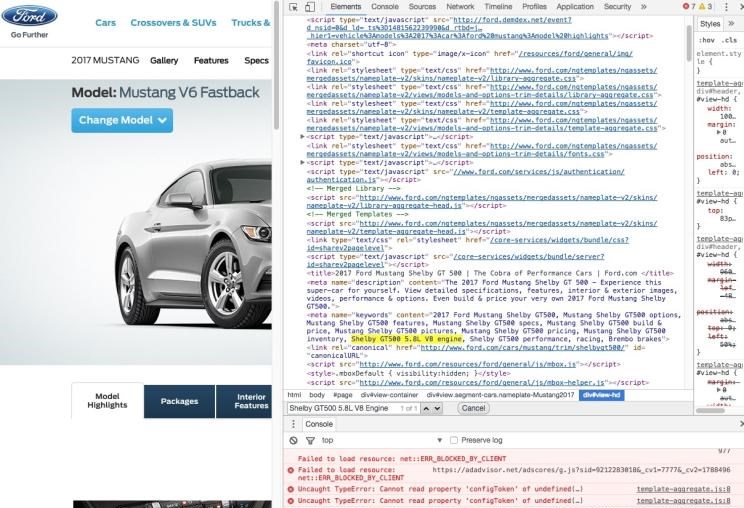Click first template-aggregate.js:8 source link
Viewport: 744px width, 508px height.
click(x=683, y=489)
